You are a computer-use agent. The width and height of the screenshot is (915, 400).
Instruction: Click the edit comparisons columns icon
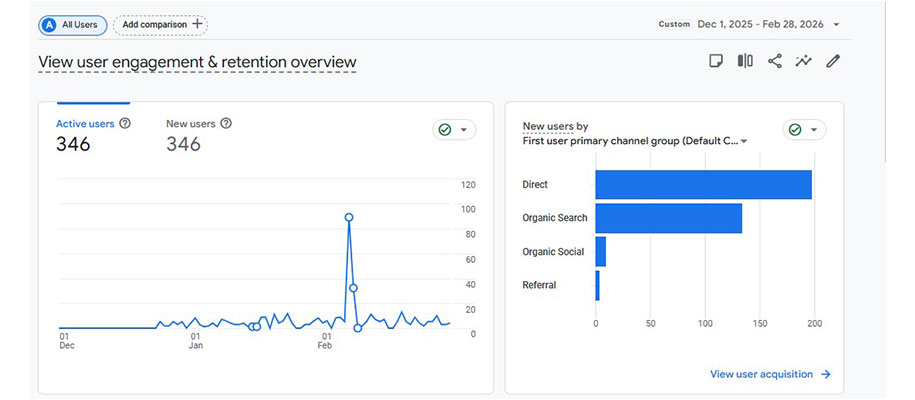(x=745, y=61)
